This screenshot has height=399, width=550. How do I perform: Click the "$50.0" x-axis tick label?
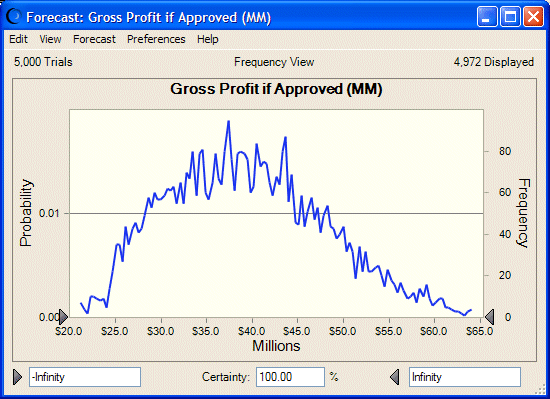(342, 331)
